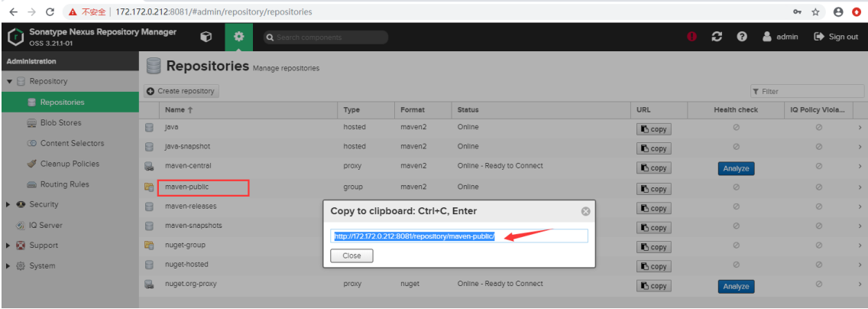Focus the Search components field
The height and width of the screenshot is (309, 868).
click(325, 37)
